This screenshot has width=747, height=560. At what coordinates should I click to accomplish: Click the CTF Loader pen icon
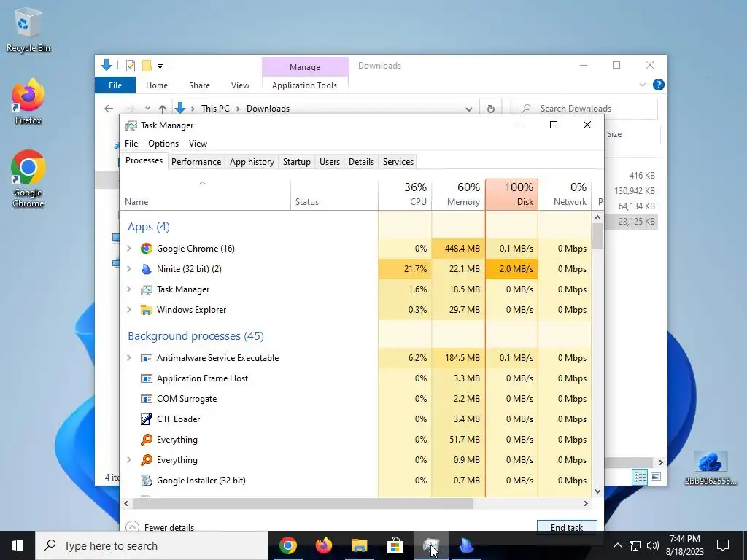[146, 419]
